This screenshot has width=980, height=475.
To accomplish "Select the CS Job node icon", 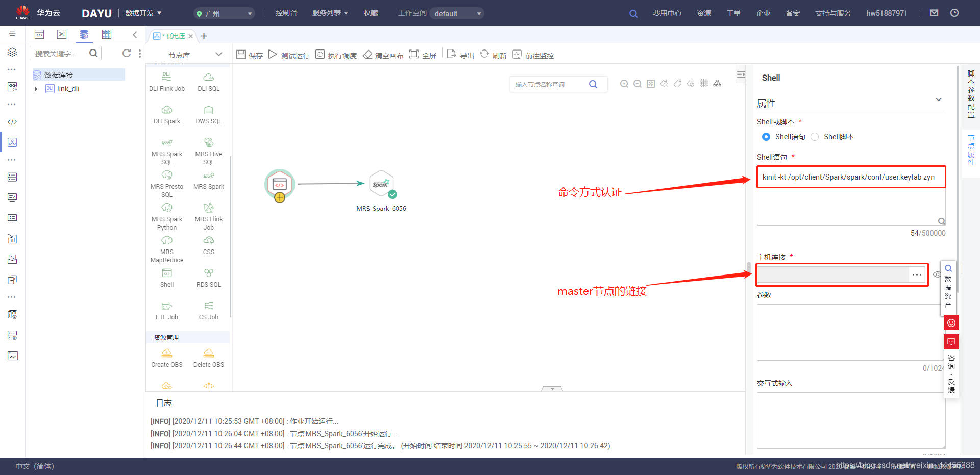I will 209,306.
